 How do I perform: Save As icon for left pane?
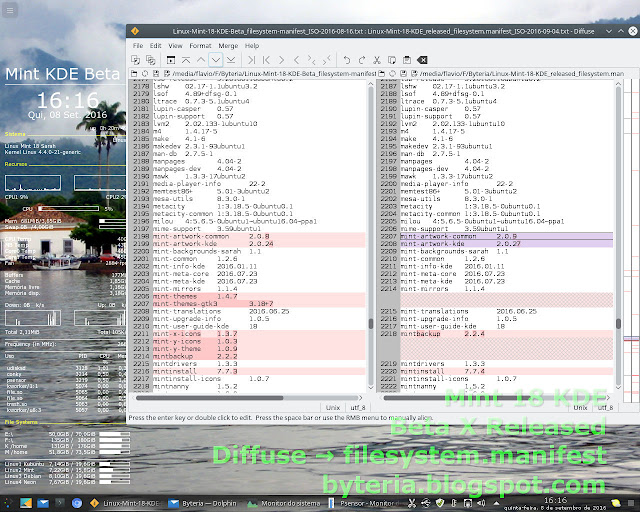167,73
